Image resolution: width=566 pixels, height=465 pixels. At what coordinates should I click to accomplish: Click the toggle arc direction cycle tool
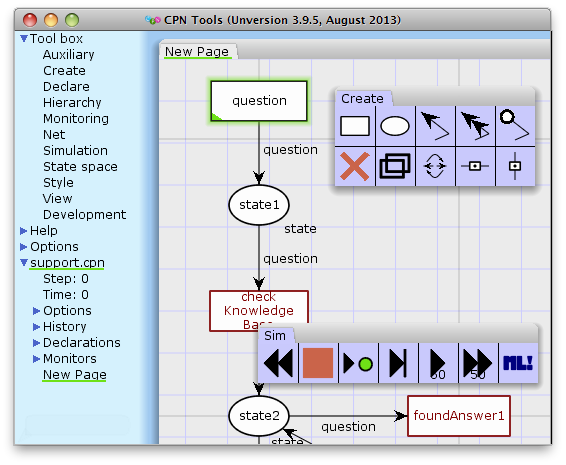pyautogui.click(x=435, y=166)
